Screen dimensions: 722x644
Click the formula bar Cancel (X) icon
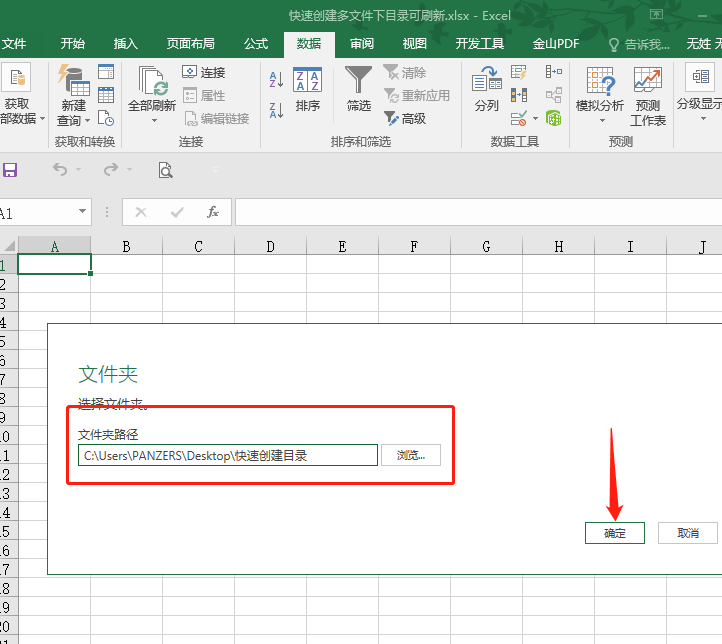[141, 212]
